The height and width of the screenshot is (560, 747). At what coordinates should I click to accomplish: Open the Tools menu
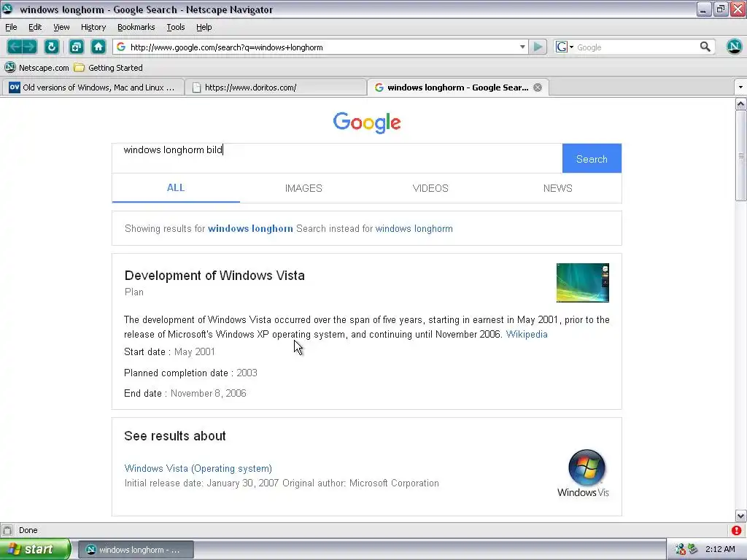[175, 27]
